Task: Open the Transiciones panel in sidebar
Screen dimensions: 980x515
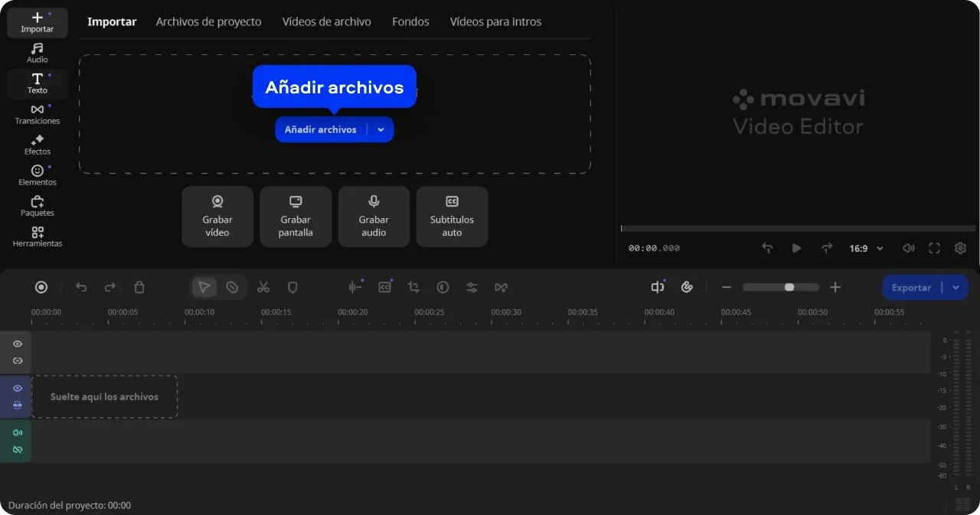Action: (37, 114)
